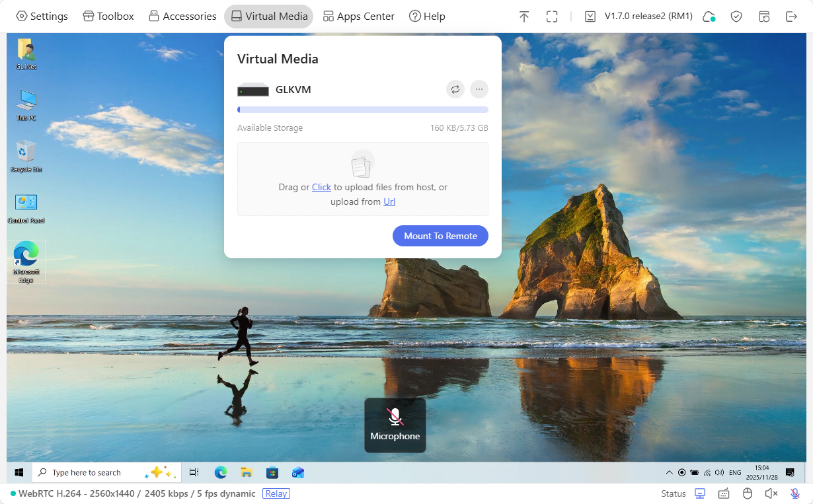Click the mouse status icon
813x504 pixels.
[x=747, y=493]
